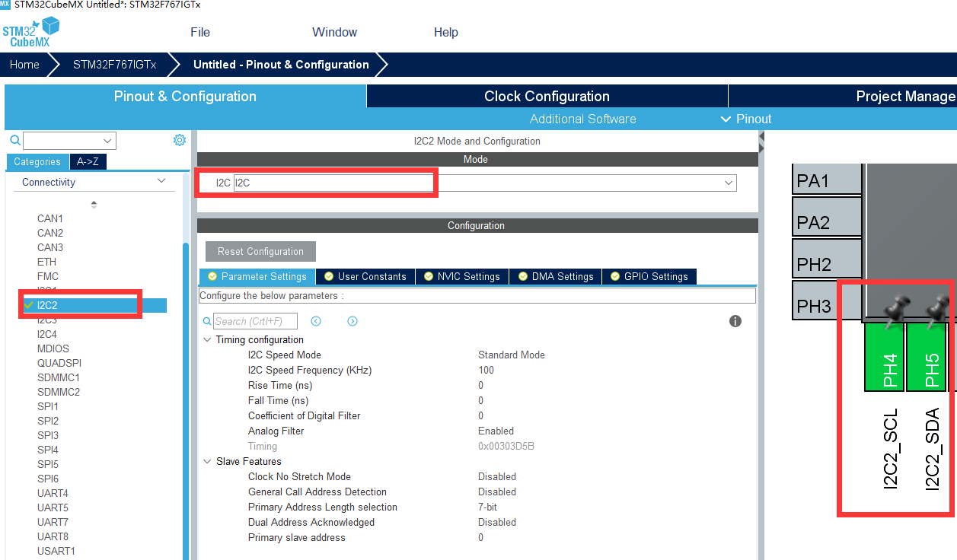
Task: Switch to the A->Z list tab
Action: click(x=89, y=161)
